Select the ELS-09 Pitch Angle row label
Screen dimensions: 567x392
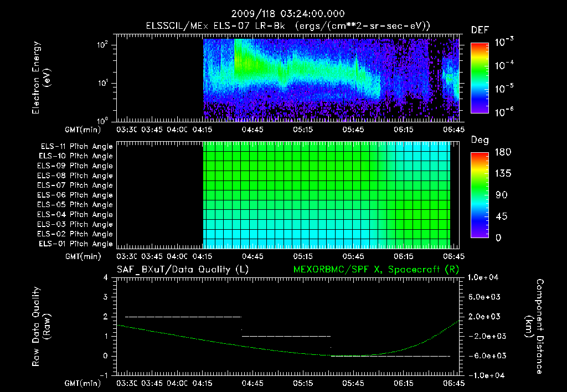75,166
